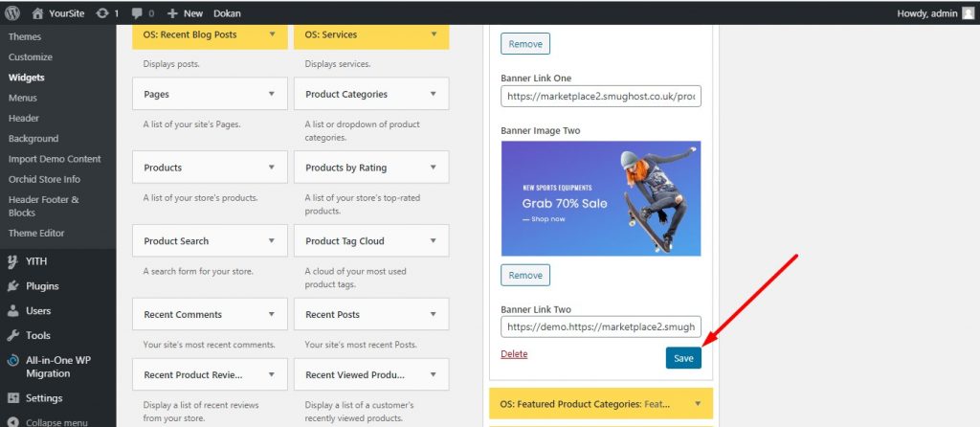Expand OS: Featured Product Categories widget
The width and height of the screenshot is (980, 427).
699,404
